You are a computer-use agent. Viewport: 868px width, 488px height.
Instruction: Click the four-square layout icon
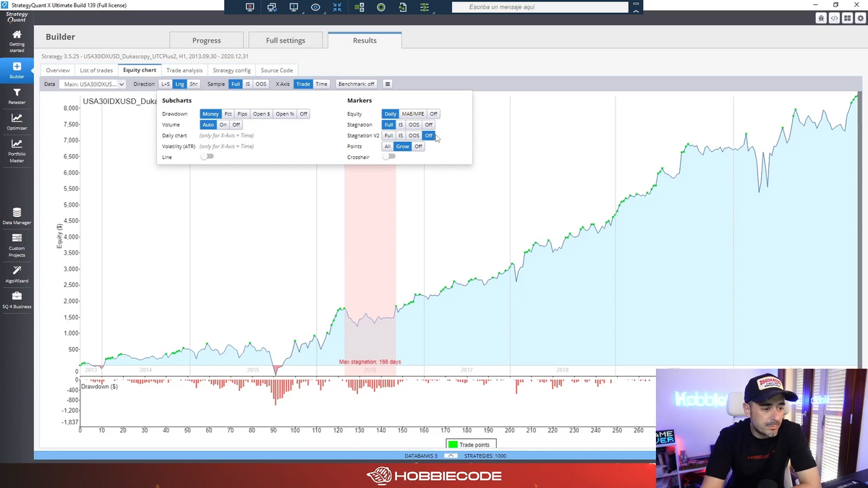(x=847, y=18)
